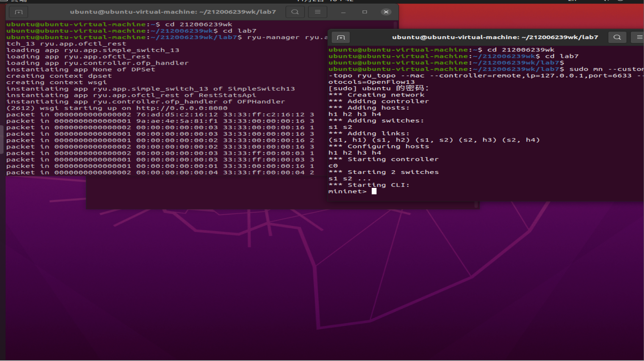644x361 pixels.
Task: Click the line "creating context wsgi"
Action: pyautogui.click(x=57, y=83)
